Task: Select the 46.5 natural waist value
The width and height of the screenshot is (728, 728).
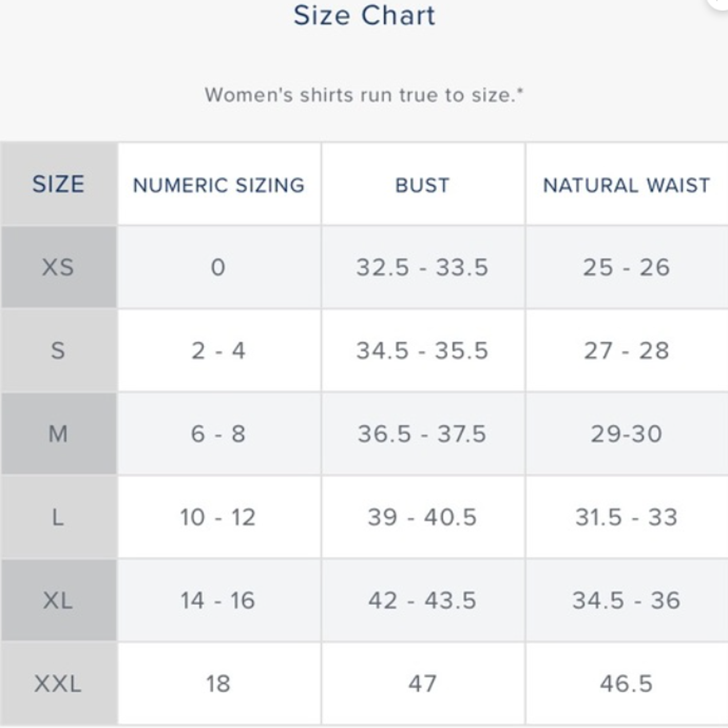Action: point(627,684)
